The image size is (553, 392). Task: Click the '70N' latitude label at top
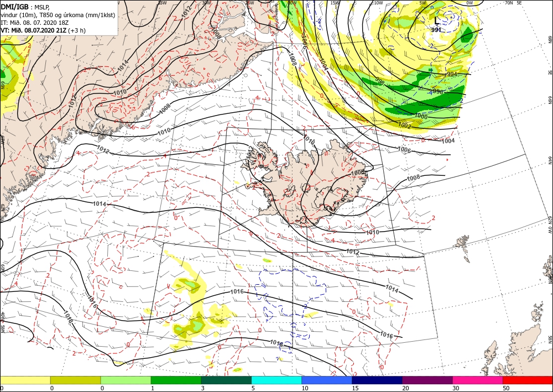[x=509, y=3]
